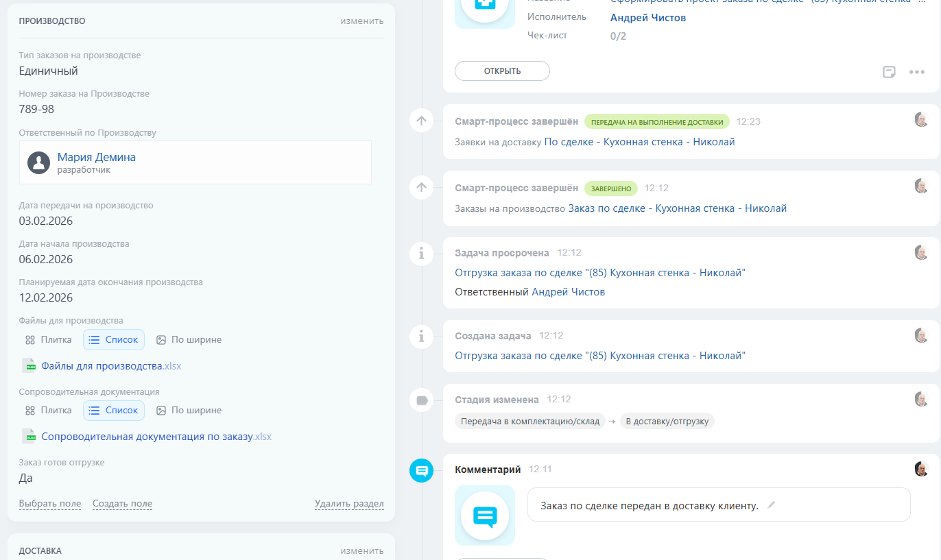Viewport: 941px width, 560px height.
Task: Click the Да value under Заказ готов отгрузке
Action: point(26,478)
